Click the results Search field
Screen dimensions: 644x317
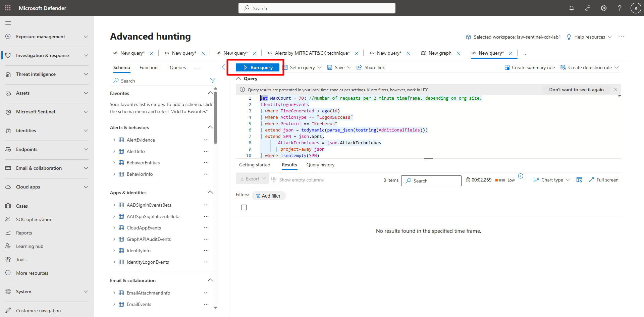[x=431, y=180]
